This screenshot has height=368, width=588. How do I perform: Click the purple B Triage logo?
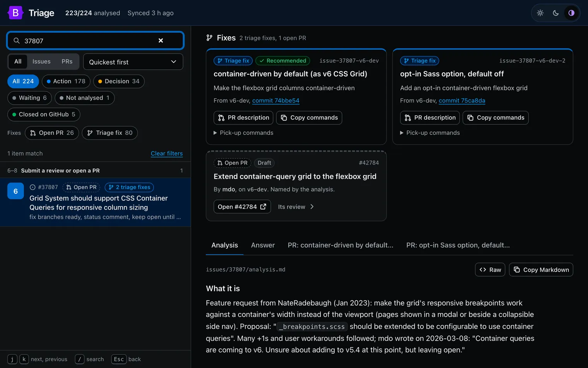(15, 13)
